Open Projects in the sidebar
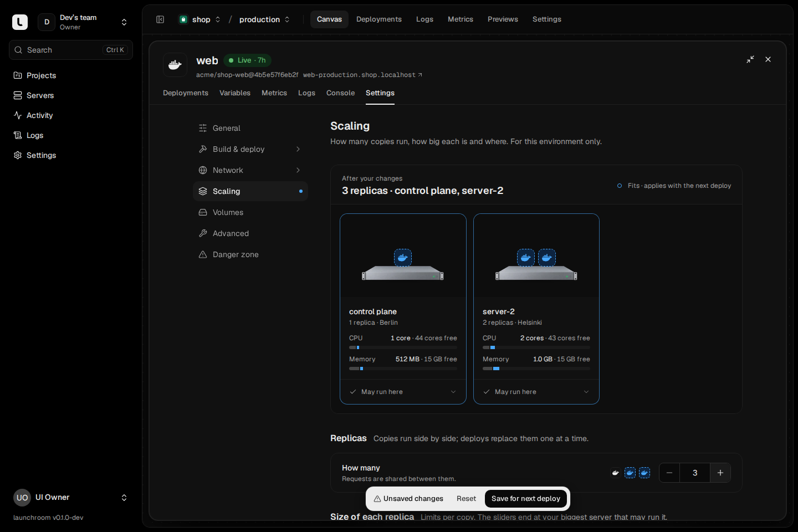 click(x=71, y=75)
